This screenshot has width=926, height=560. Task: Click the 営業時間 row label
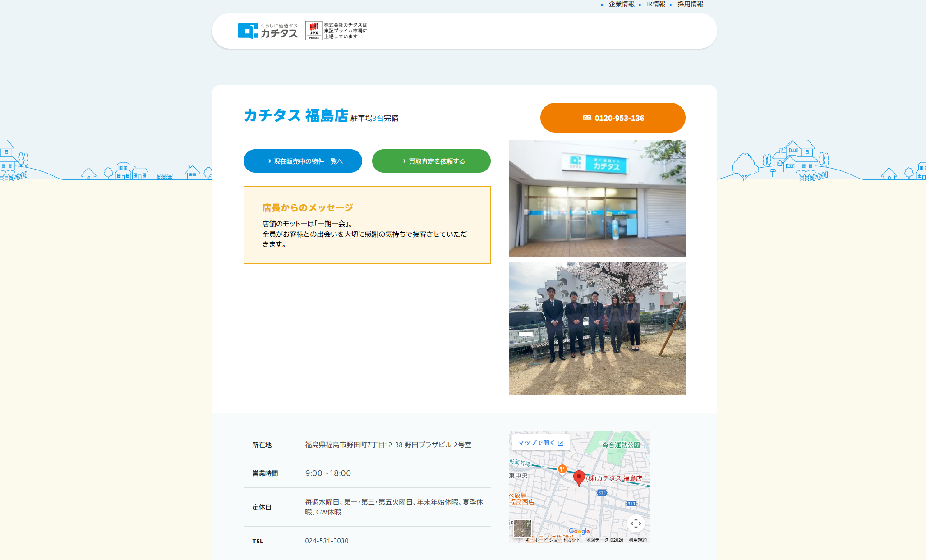(265, 473)
